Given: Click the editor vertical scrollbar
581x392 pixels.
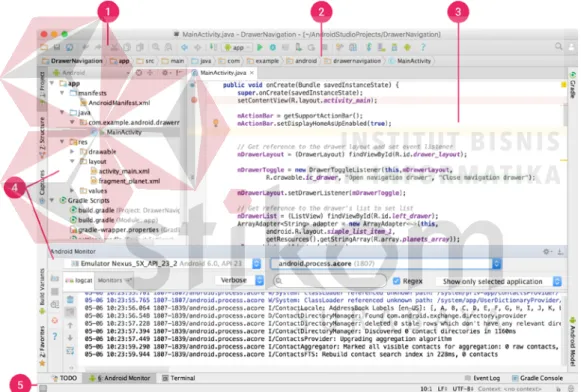Looking at the screenshot, I should [565, 115].
